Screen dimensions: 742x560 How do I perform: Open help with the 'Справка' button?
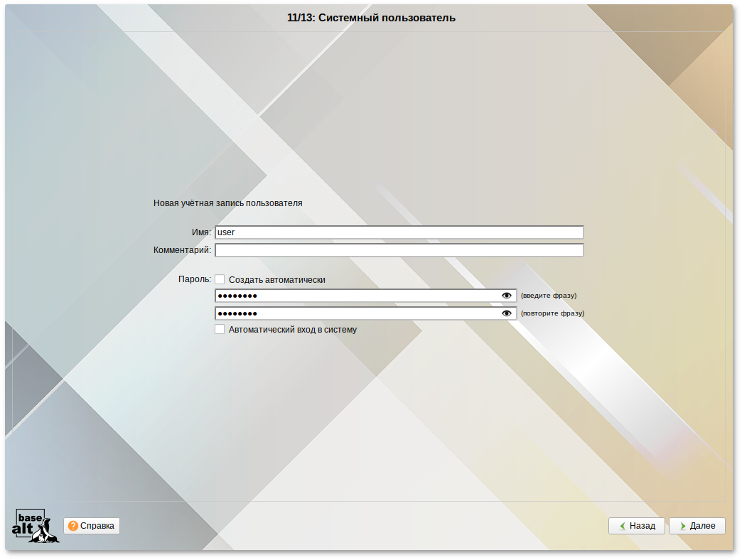click(x=92, y=526)
